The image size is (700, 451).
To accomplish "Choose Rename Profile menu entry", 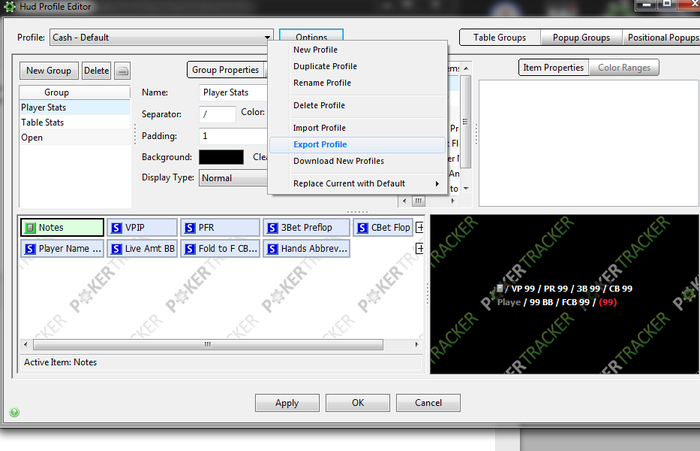I will pos(358,83).
